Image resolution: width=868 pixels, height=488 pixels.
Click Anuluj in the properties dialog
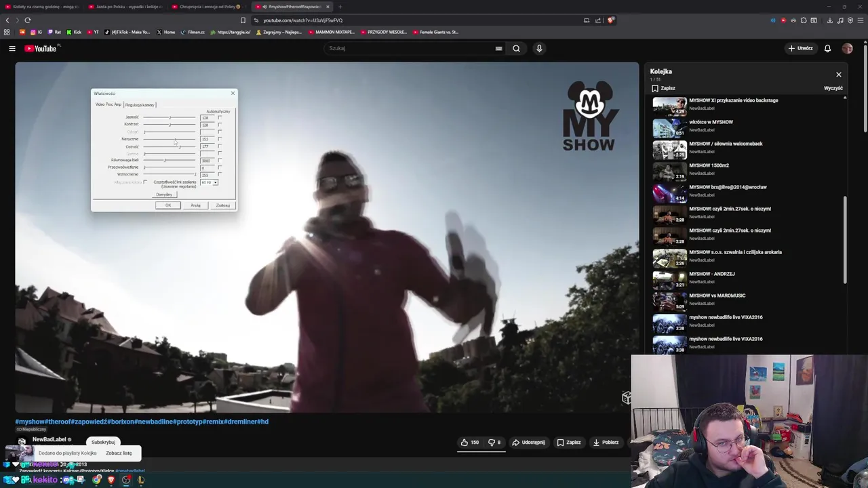[195, 205]
